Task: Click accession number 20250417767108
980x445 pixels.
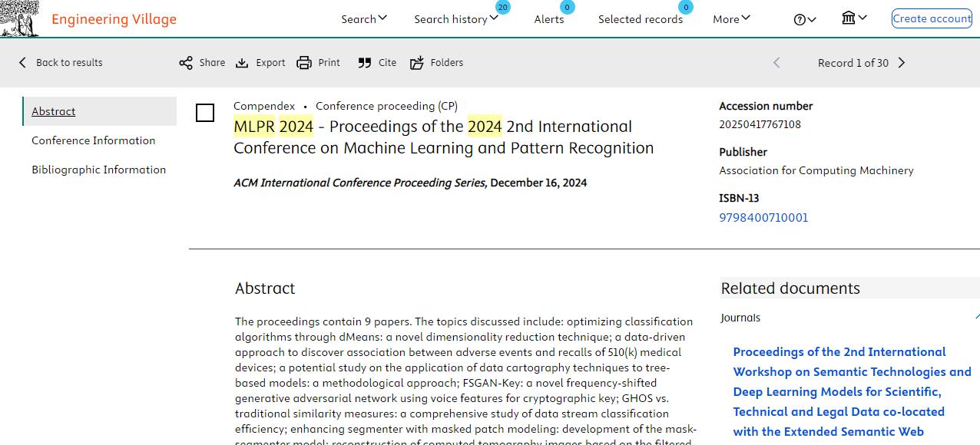Action: click(760, 124)
